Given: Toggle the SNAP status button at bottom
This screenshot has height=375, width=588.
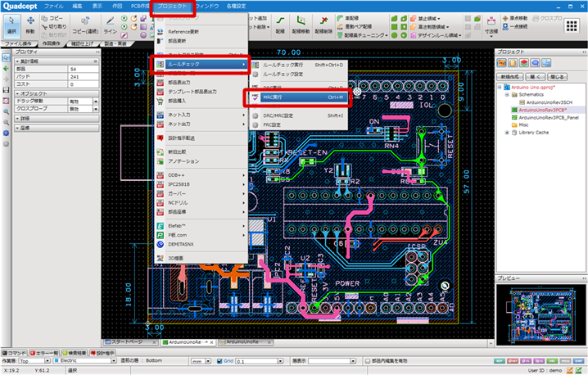Looking at the screenshot, I should 579,361.
